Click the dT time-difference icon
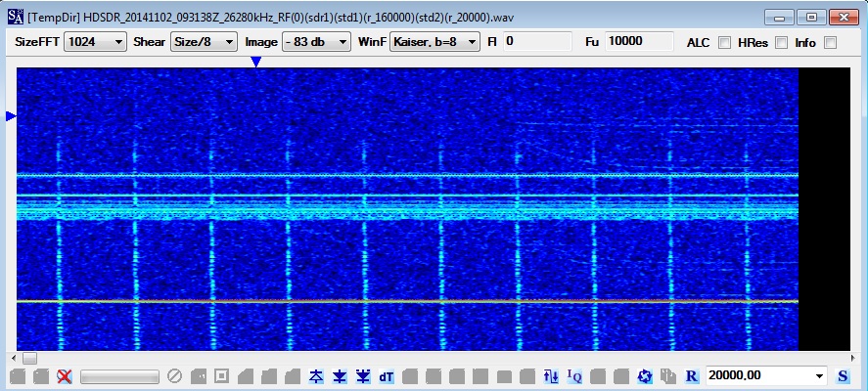868x391 pixels. coord(387,376)
